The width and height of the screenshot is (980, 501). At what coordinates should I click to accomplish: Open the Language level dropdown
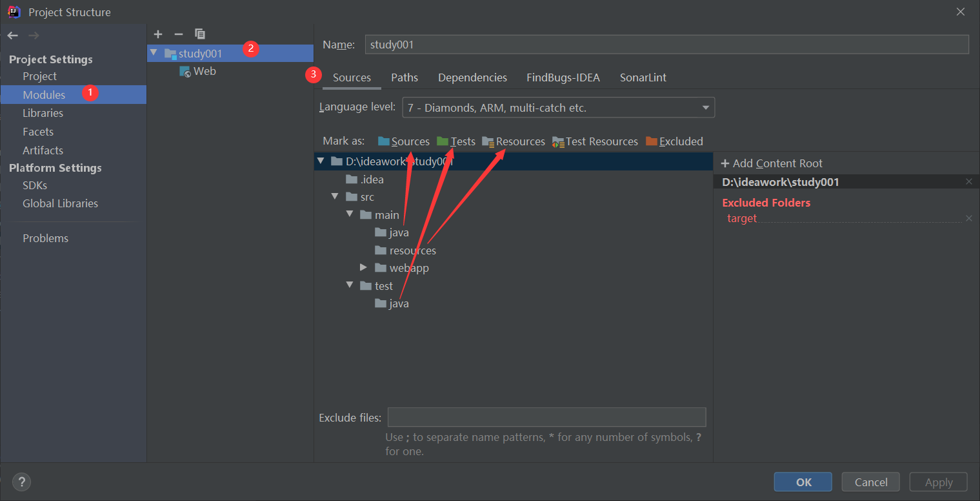pos(558,108)
